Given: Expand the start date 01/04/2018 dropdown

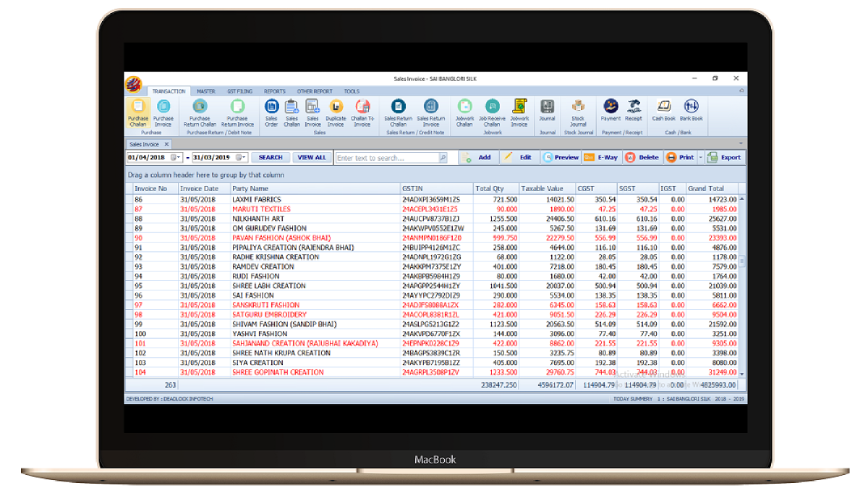Looking at the screenshot, I should pyautogui.click(x=178, y=157).
